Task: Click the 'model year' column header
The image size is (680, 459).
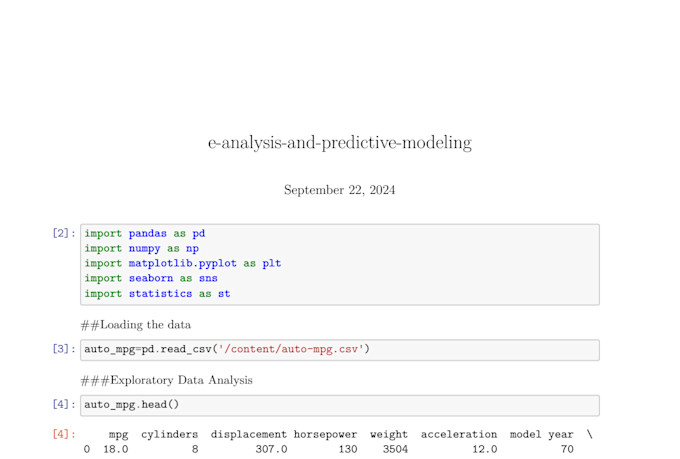Action: pos(542,434)
